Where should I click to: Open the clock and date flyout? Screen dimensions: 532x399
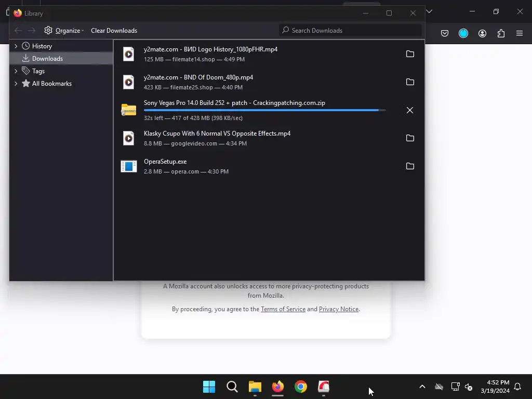pyautogui.click(x=495, y=387)
